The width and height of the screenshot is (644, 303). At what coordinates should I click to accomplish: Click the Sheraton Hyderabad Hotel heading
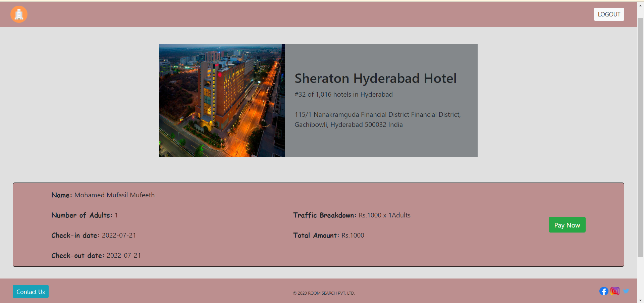[375, 78]
